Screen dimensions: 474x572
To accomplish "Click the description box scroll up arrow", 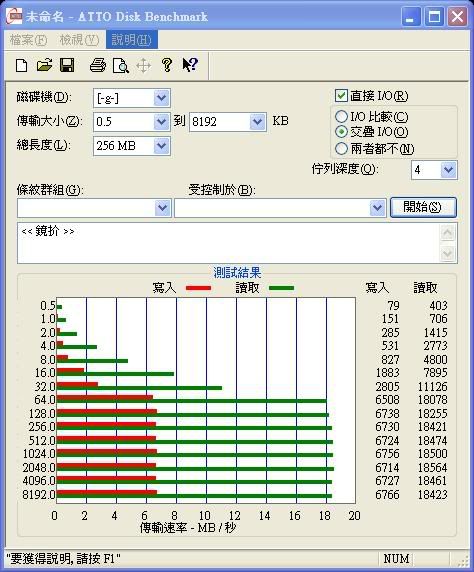I will pos(448,233).
